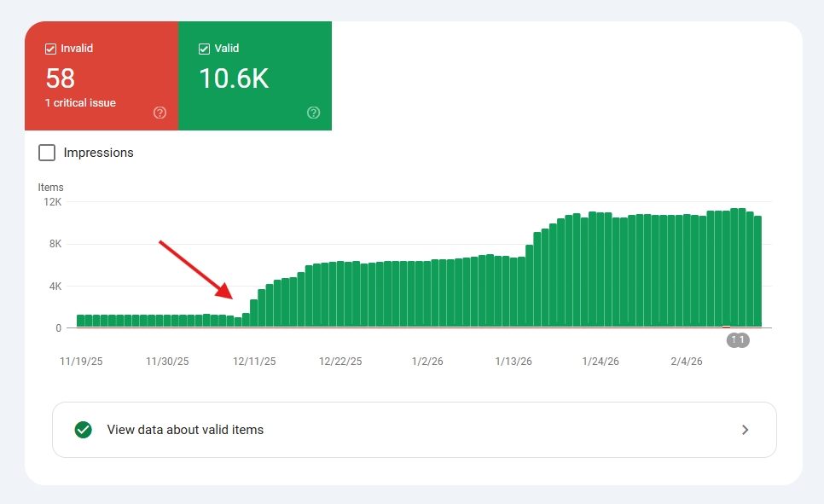Click the 12/11/25 date label on the axis
Screen dimensions: 824x504
click(x=254, y=362)
